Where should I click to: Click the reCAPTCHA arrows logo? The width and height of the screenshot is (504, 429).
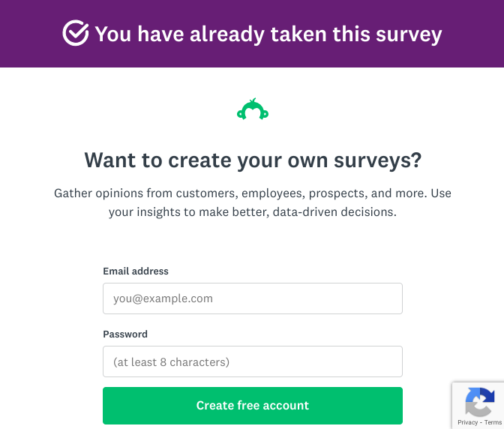coord(479,401)
